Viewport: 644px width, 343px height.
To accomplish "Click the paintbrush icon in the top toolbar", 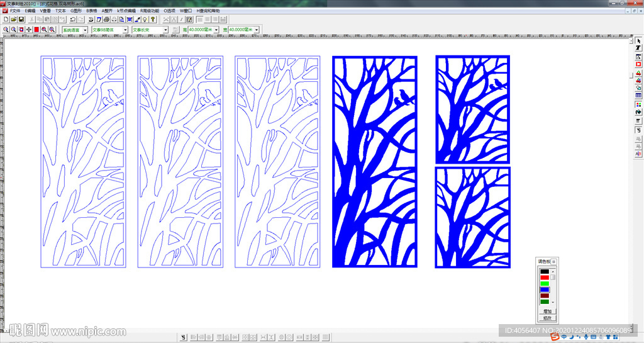I will point(137,20).
